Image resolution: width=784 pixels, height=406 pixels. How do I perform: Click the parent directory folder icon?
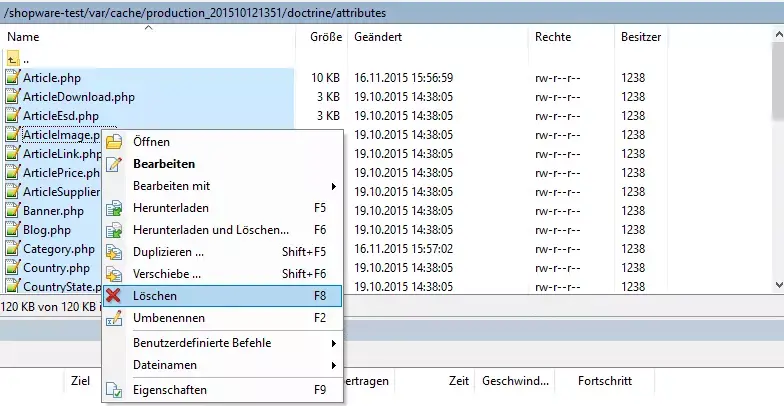[13, 58]
